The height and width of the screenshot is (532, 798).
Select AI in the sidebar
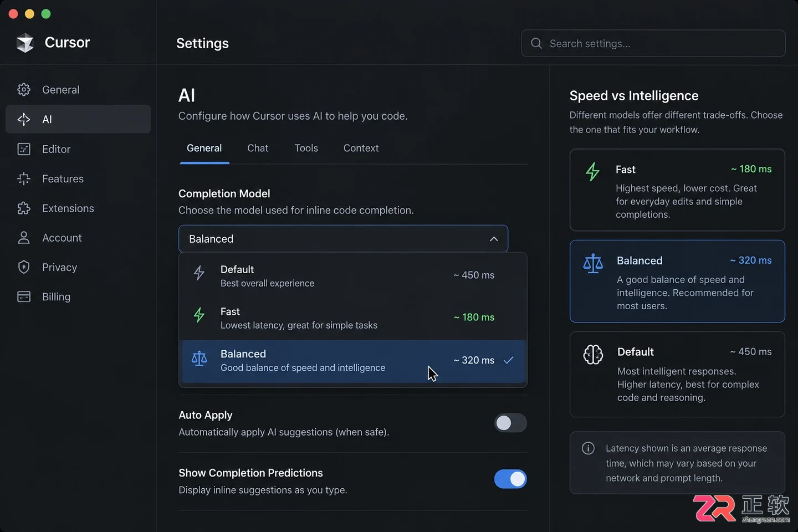[x=78, y=119]
